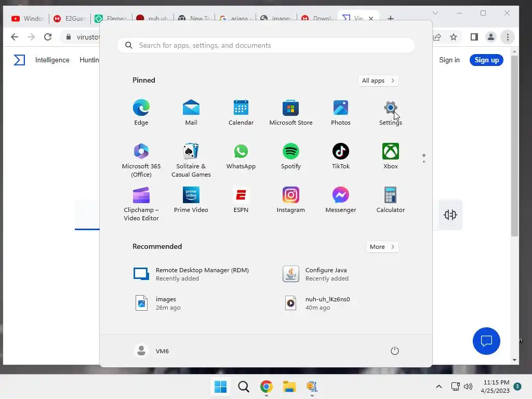Go back in Chrome

tap(14, 37)
